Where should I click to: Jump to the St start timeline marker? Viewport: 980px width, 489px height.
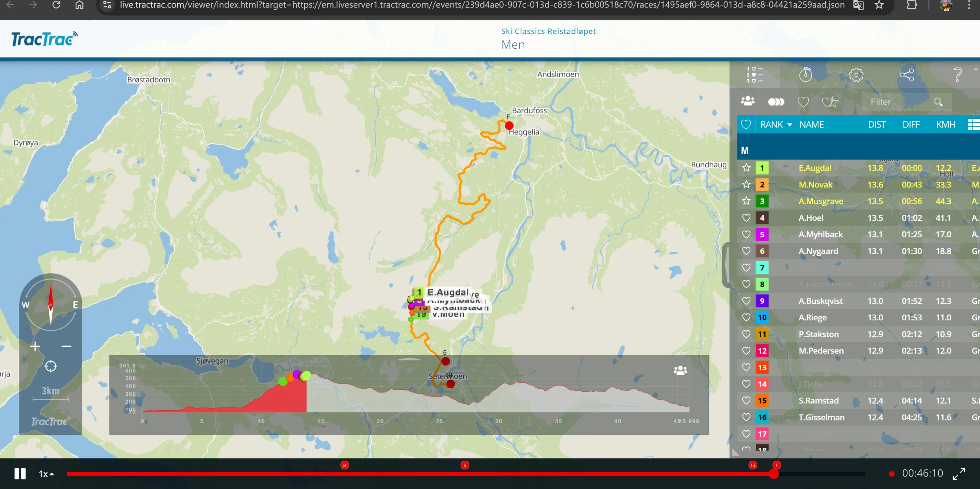(x=345, y=465)
